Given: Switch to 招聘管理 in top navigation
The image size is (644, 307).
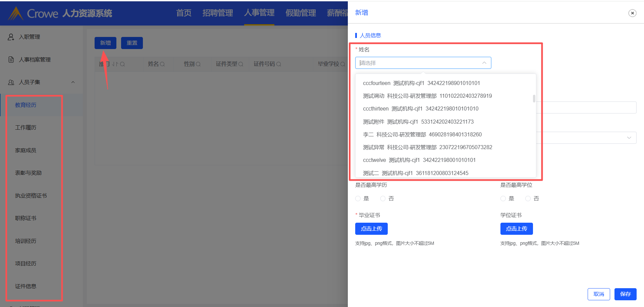Looking at the screenshot, I should pos(217,13).
